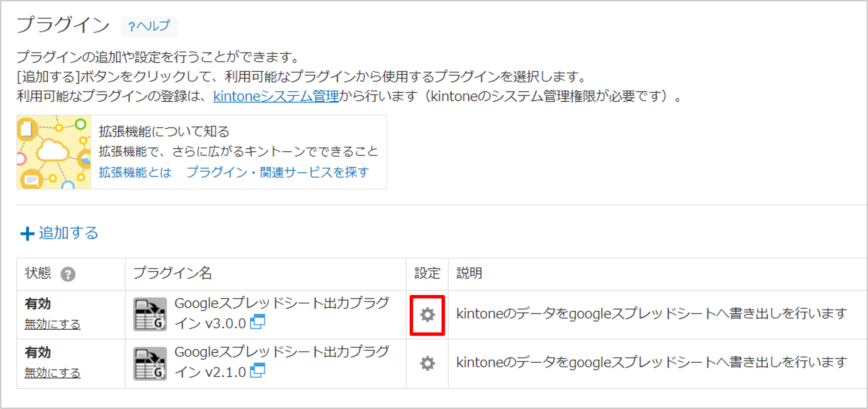Click the 説明 column header
868x409 pixels.
pos(469,273)
